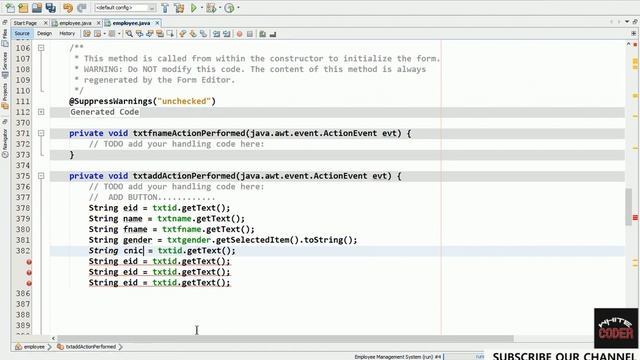Click the Save All toolbar icon

point(51,8)
